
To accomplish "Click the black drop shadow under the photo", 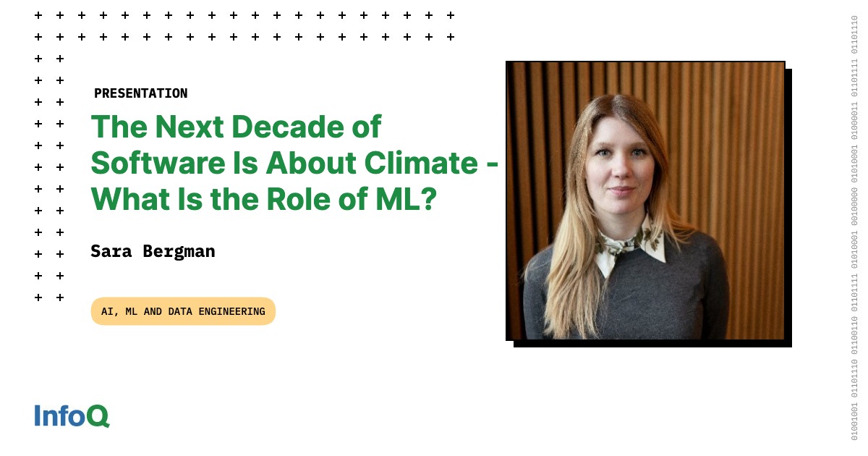I will click(x=652, y=344).
